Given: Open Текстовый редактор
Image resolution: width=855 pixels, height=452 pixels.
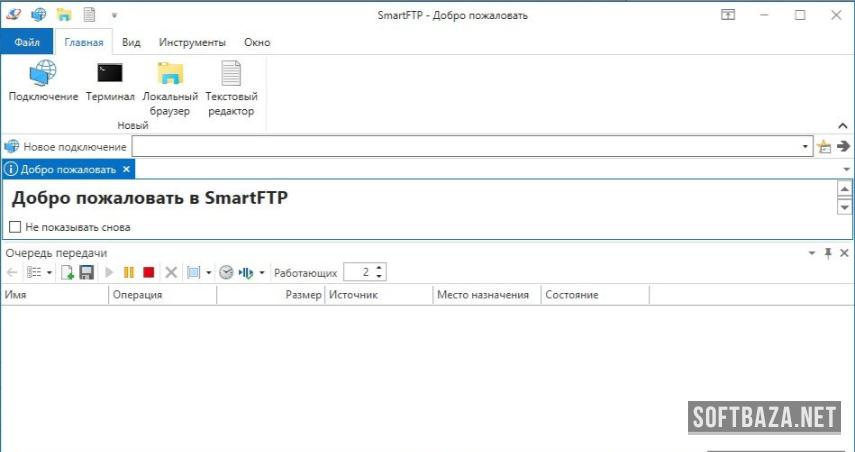Looking at the screenshot, I should click(x=231, y=80).
